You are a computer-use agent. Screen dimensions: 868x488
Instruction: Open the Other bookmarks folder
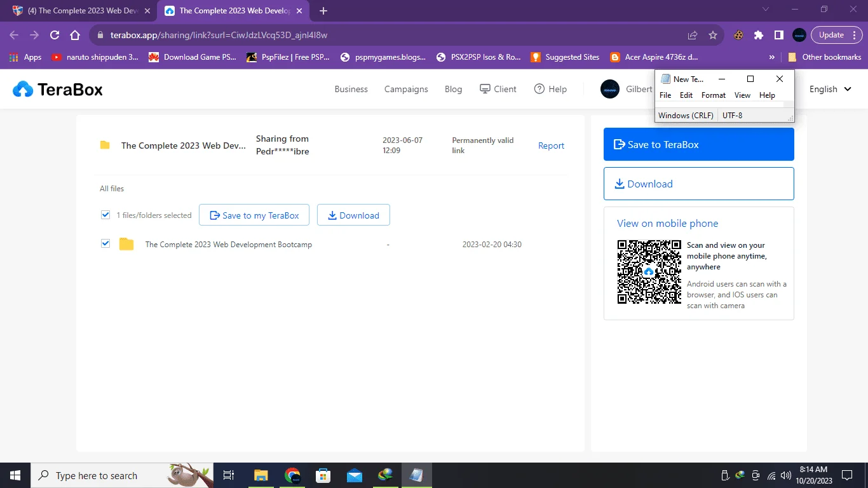tap(825, 57)
